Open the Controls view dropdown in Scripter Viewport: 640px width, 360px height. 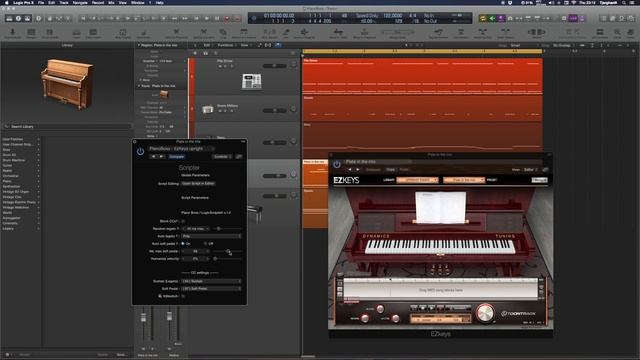tap(222, 156)
